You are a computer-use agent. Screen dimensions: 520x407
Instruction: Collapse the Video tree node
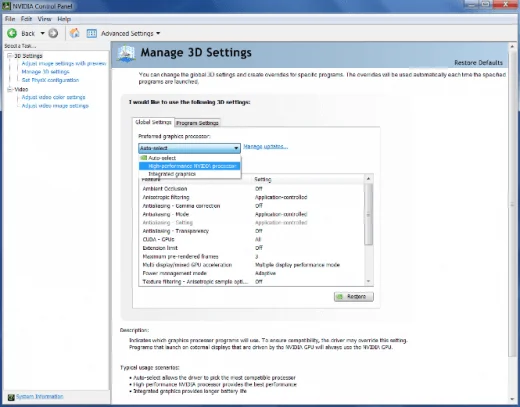pos(10,89)
